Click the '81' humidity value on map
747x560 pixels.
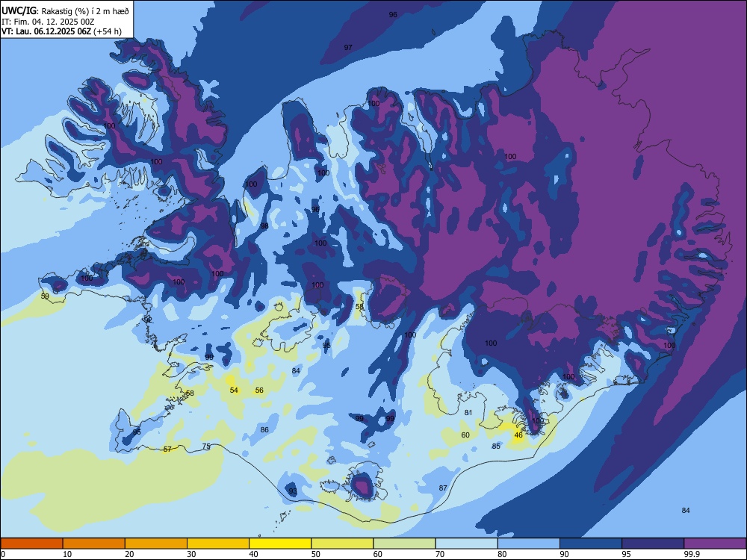[x=468, y=412]
